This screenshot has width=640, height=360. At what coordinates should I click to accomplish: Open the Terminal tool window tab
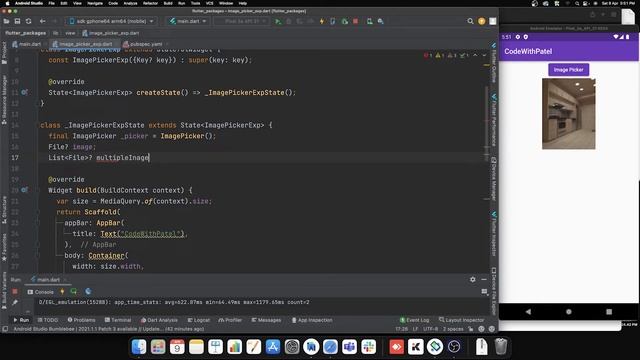(x=118, y=320)
